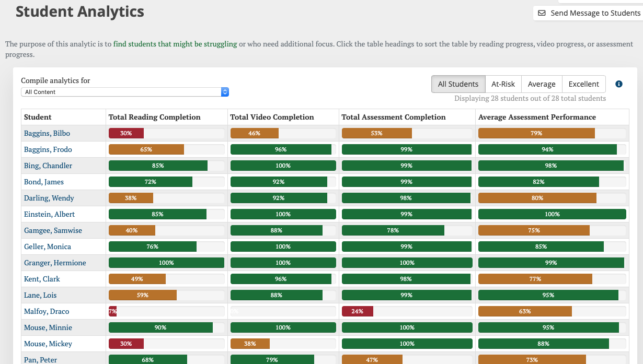Click Bilbo Baggins' 53% assessment bar
The width and height of the screenshot is (643, 364).
(377, 133)
